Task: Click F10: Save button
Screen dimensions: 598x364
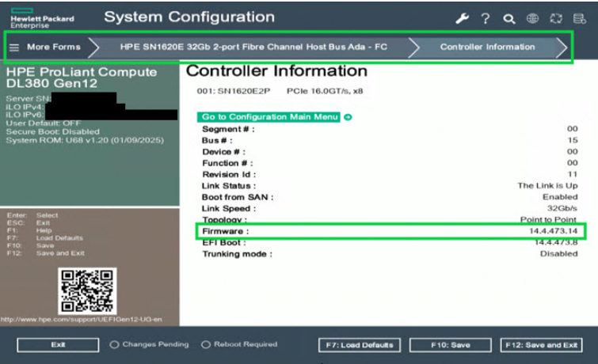Action: (451, 345)
